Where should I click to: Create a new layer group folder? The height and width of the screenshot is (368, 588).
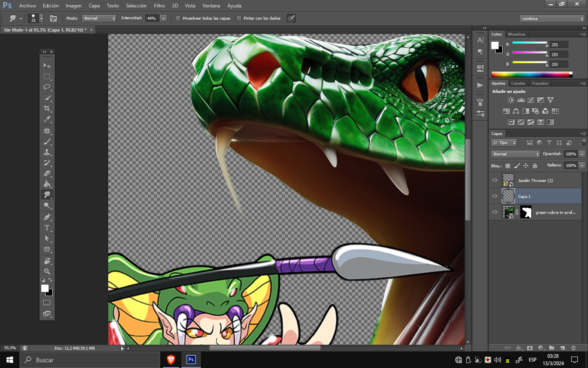coord(552,348)
